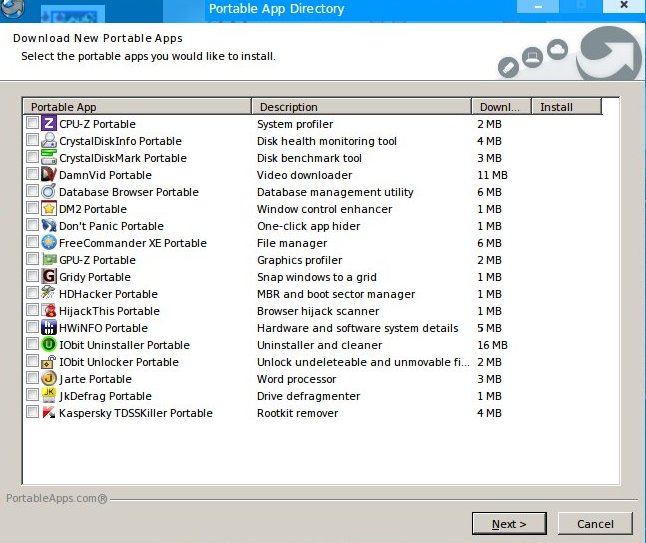
Task: Select the 'System profiler' description text
Action: [x=295, y=124]
